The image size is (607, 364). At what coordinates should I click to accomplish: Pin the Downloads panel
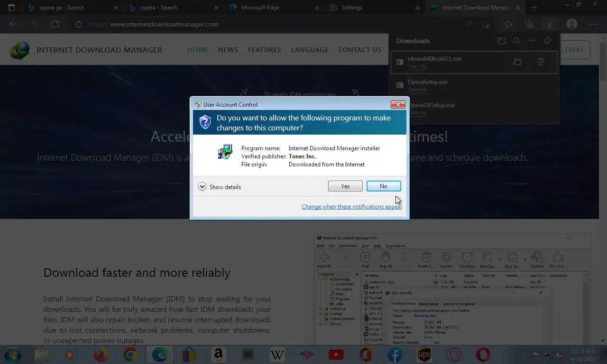pos(547,41)
